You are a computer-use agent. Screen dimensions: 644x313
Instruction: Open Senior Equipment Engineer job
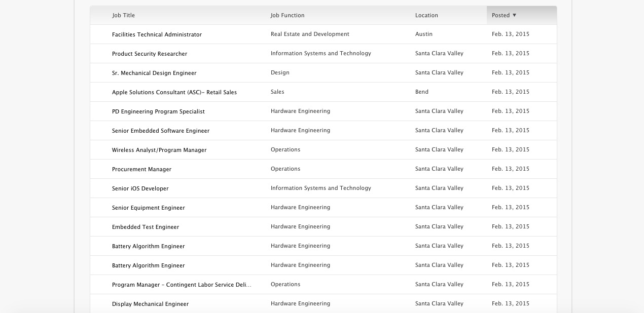click(149, 208)
